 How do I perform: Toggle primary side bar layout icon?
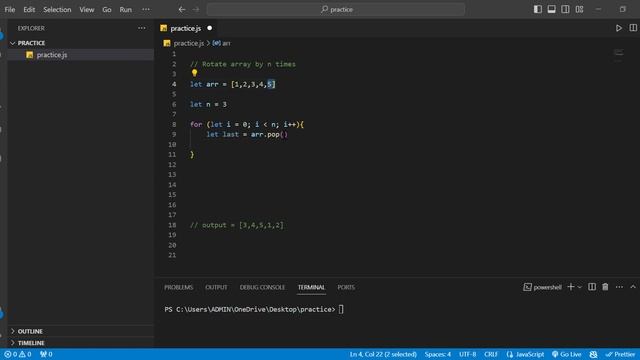[x=538, y=9]
